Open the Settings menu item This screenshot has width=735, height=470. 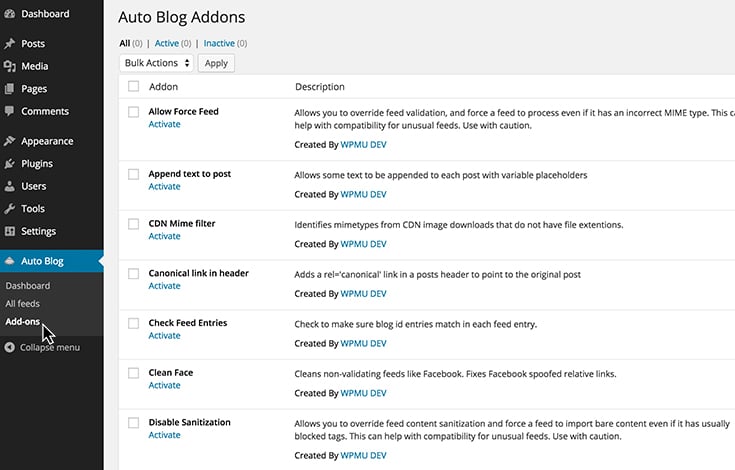coord(38,231)
